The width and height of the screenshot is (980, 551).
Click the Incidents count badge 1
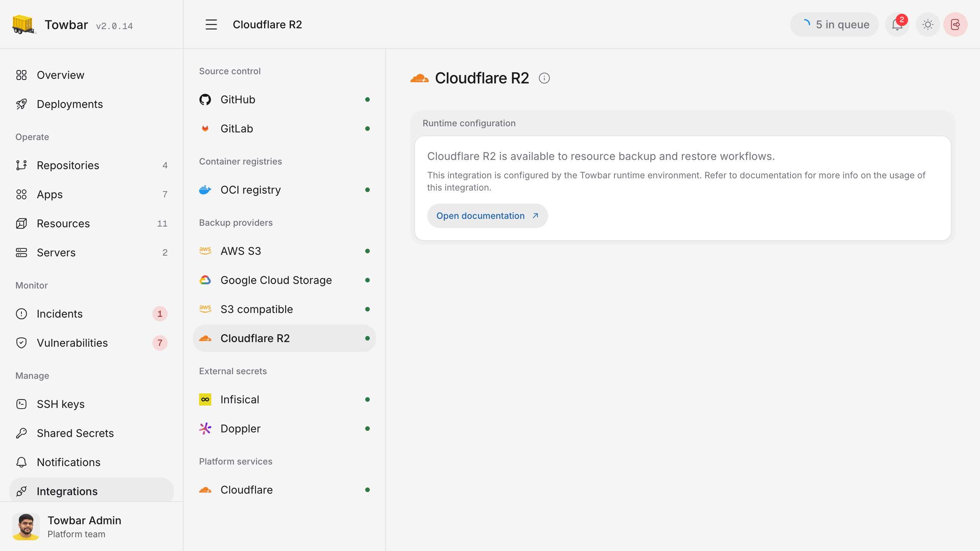pos(160,314)
